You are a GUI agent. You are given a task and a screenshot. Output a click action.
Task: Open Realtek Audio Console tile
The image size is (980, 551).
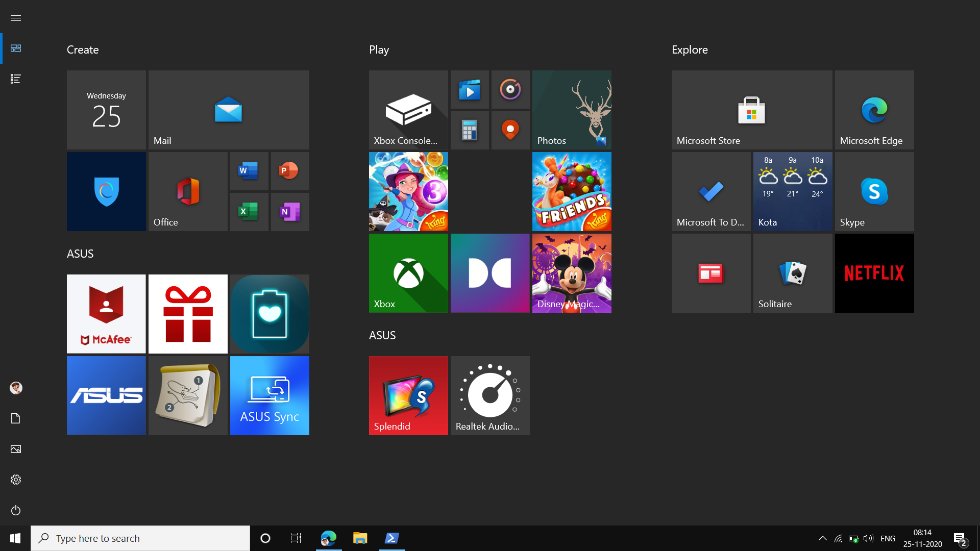point(490,395)
